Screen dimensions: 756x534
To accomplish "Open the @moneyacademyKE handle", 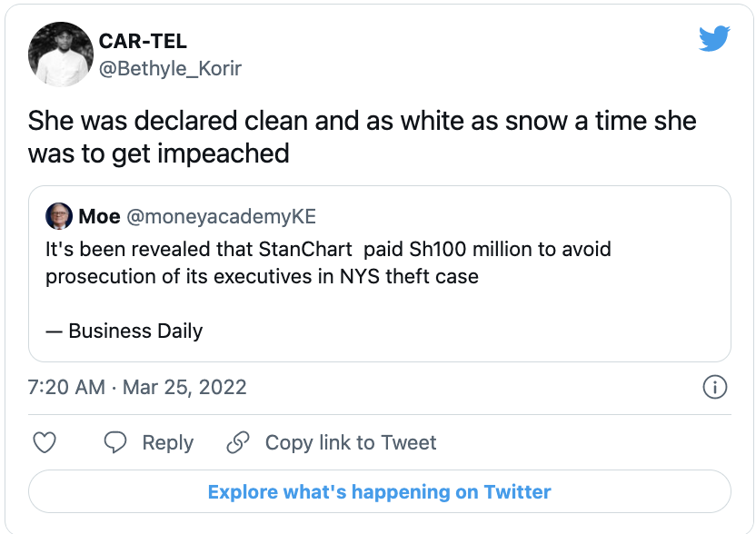I will coord(221,216).
